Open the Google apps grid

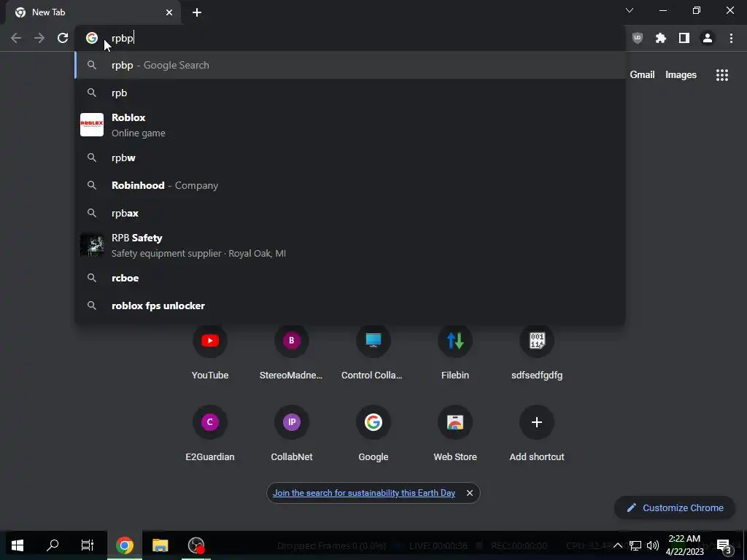click(721, 75)
